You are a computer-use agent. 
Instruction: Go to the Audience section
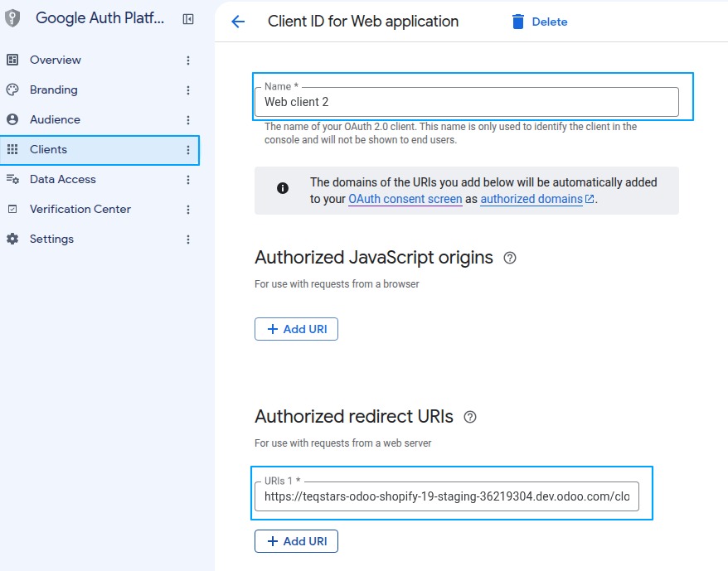[x=55, y=119]
